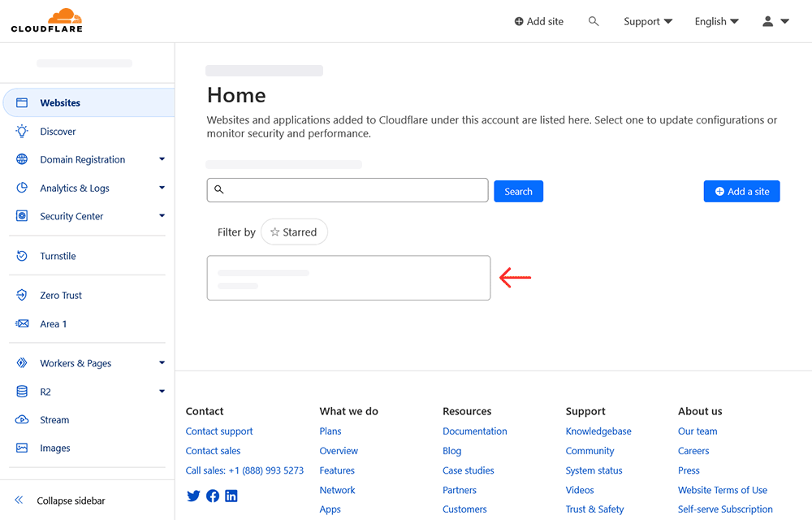The width and height of the screenshot is (812, 520).
Task: Open the System status link
Action: click(594, 470)
